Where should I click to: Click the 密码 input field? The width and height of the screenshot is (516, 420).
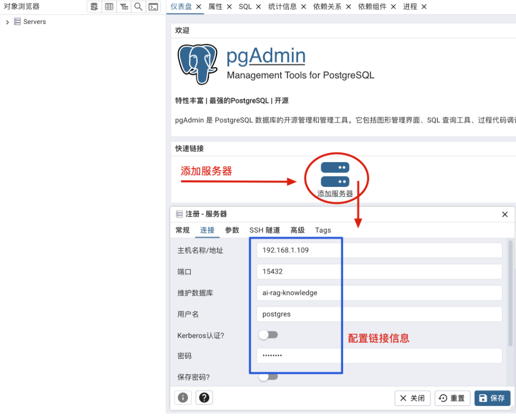click(x=379, y=356)
